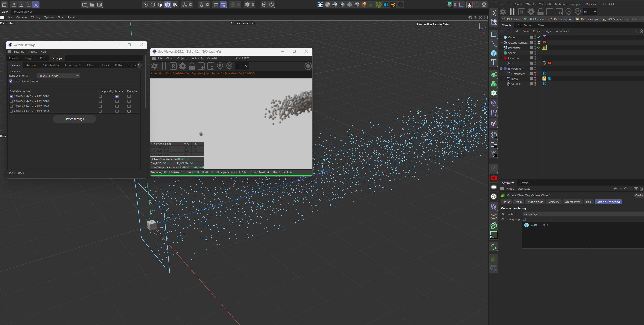Disable Use RTX acceleration checkbox
Screen dimensions: 644x325
tap(11, 81)
